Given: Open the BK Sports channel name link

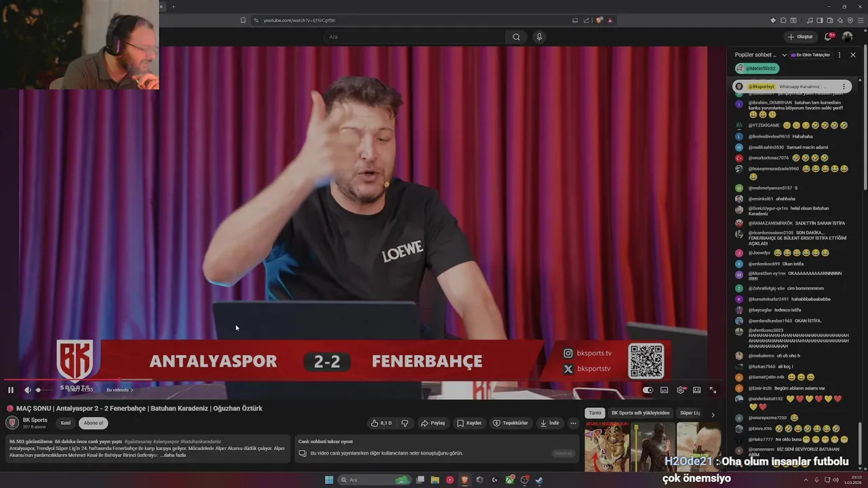Looking at the screenshot, I should point(35,420).
